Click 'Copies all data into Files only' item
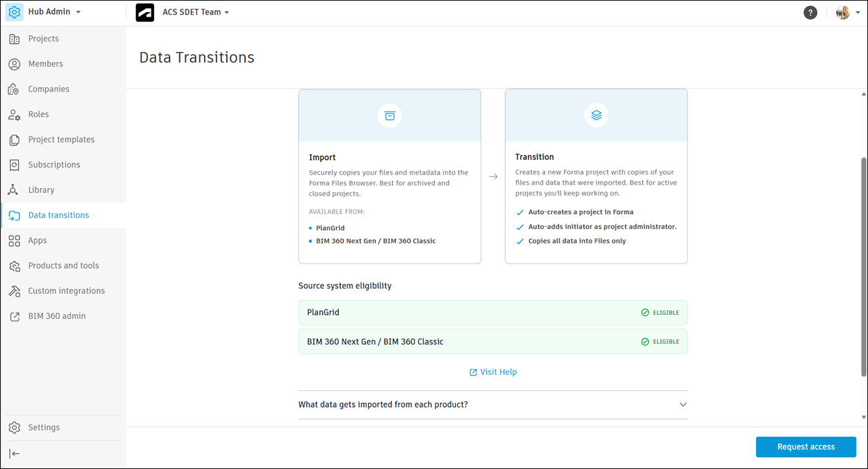 (577, 241)
